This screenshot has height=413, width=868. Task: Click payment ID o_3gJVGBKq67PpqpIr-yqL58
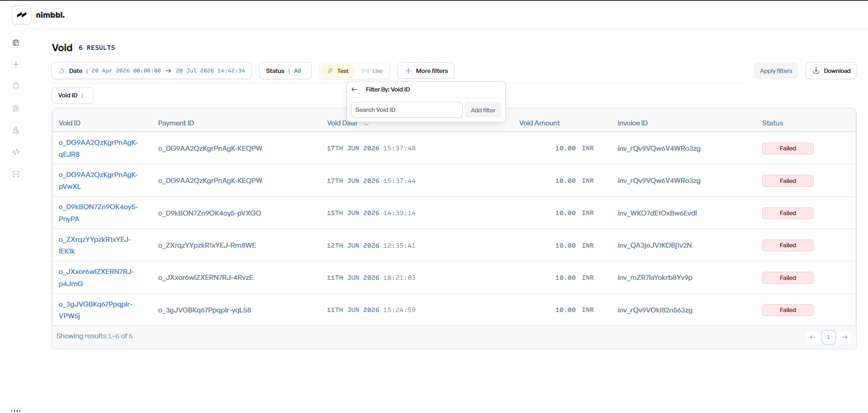[x=204, y=310]
